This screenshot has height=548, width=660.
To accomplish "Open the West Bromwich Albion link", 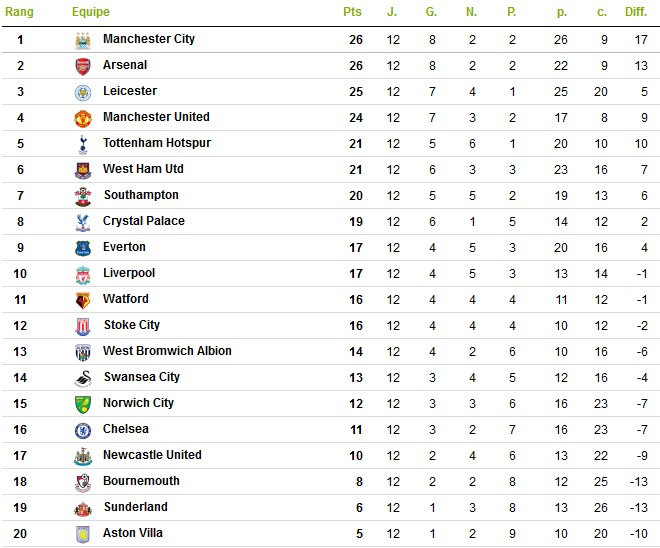I will point(167,351).
